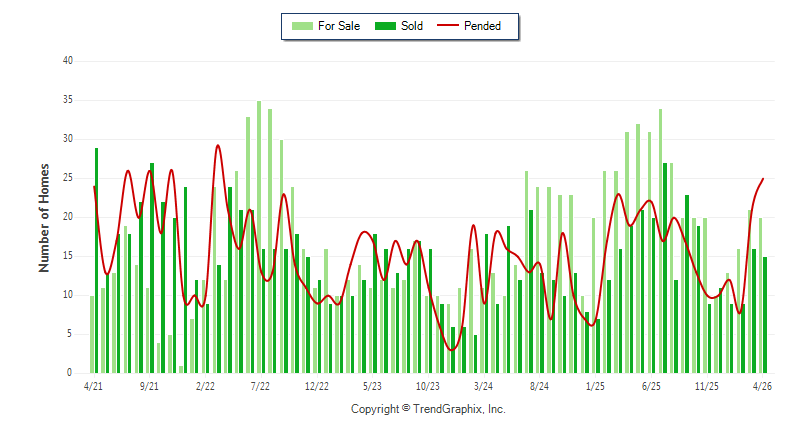
Task: Click the Sold legend dark green swatch
Action: (385, 26)
